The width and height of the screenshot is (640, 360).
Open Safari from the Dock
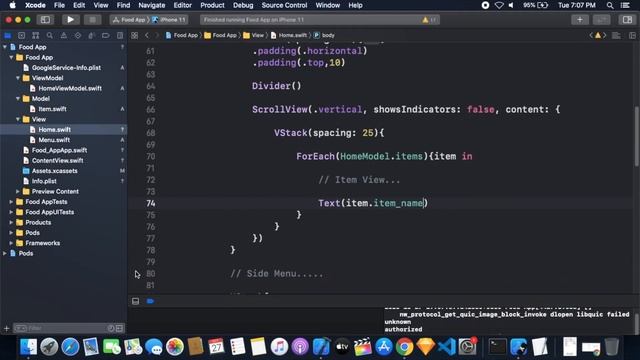[x=70, y=347]
